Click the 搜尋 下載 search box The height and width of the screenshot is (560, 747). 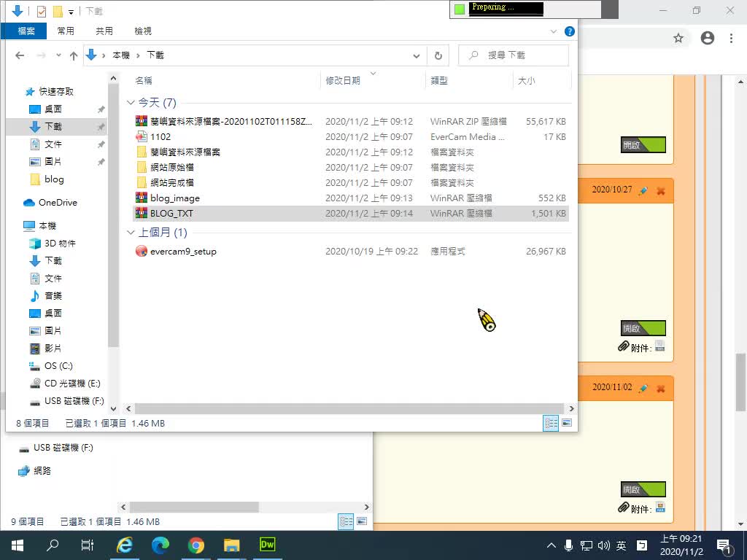coord(514,55)
